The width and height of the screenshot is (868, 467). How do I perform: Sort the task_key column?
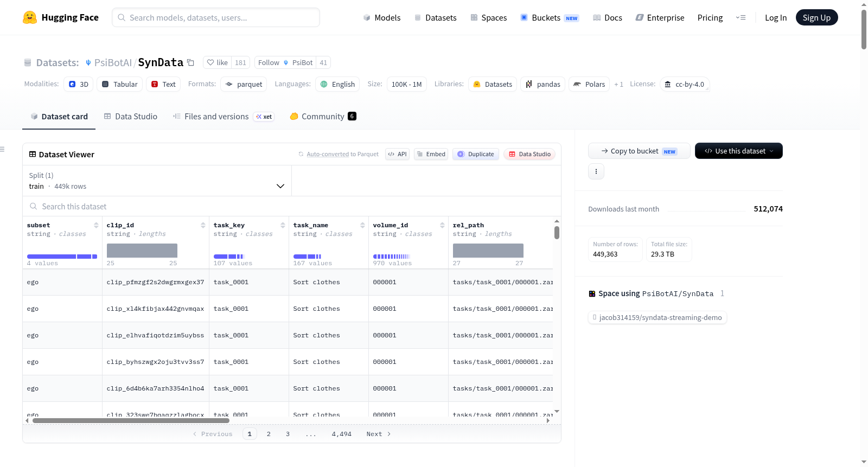pyautogui.click(x=283, y=225)
